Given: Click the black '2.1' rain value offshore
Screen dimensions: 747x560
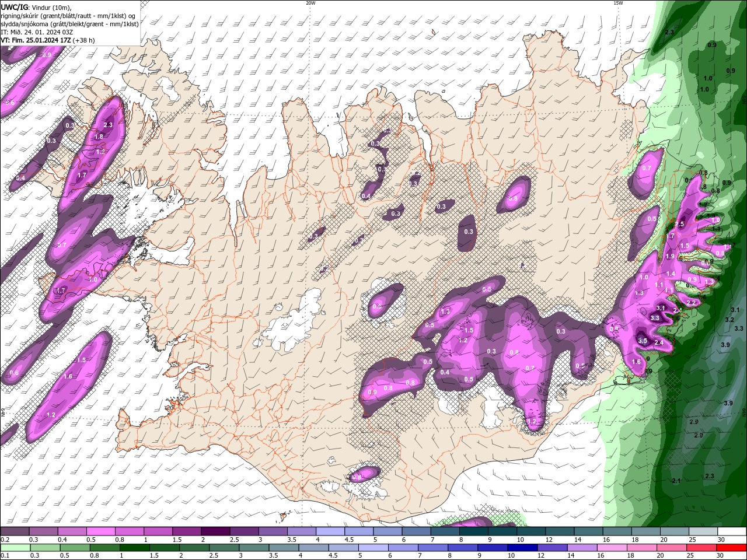Looking at the screenshot, I should (x=676, y=481).
